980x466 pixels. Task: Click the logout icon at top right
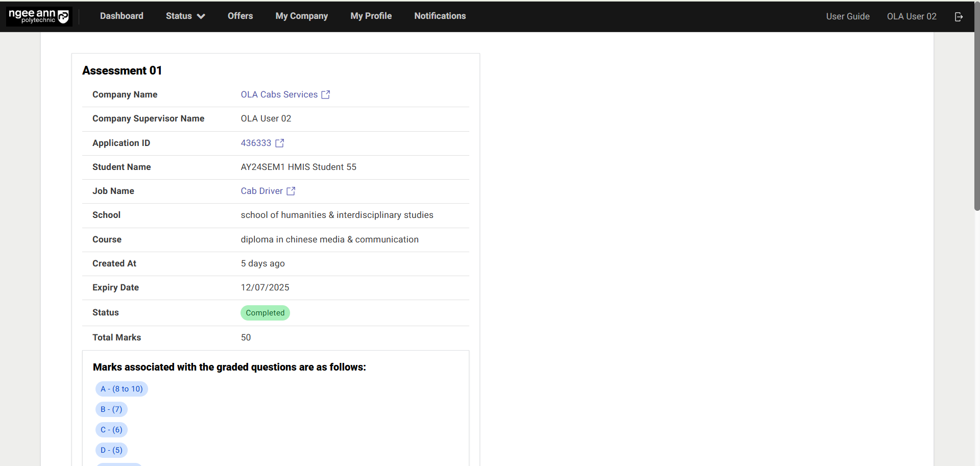point(958,16)
